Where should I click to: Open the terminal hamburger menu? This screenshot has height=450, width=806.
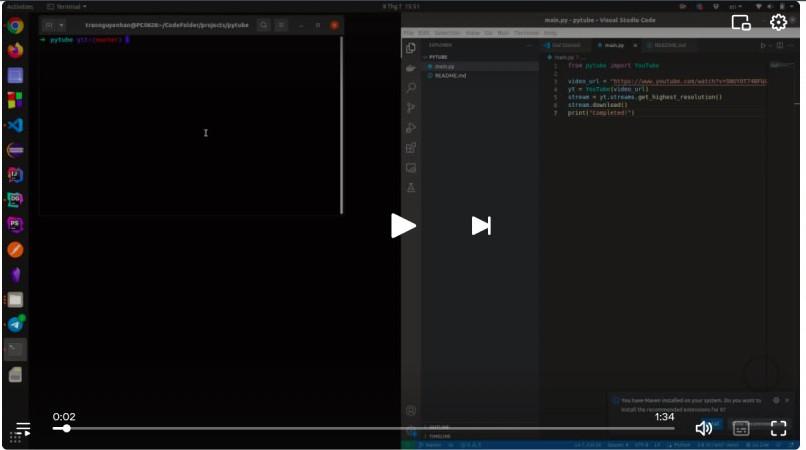point(281,25)
